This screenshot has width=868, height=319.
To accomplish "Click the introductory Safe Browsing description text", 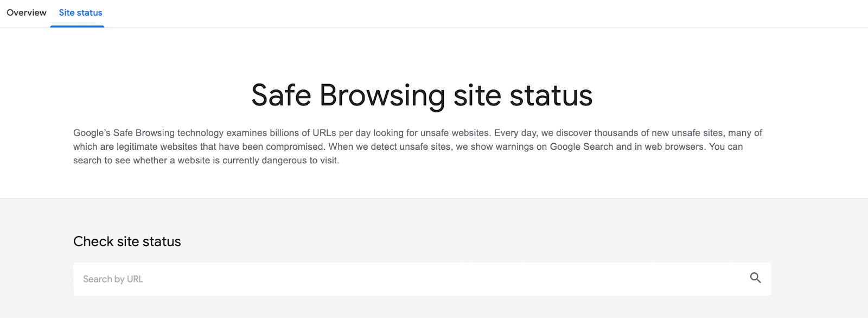I will (418, 146).
